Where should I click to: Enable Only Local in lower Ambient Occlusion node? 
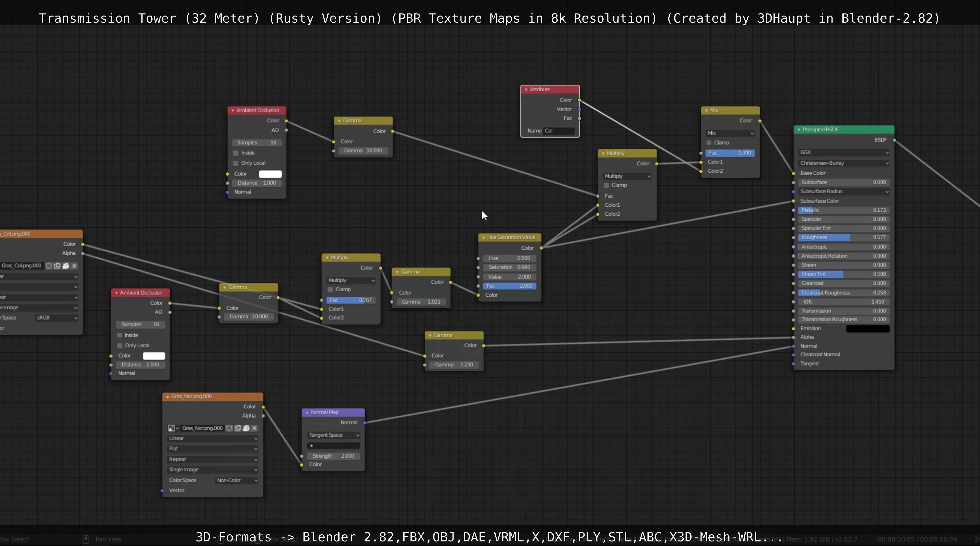coord(120,346)
